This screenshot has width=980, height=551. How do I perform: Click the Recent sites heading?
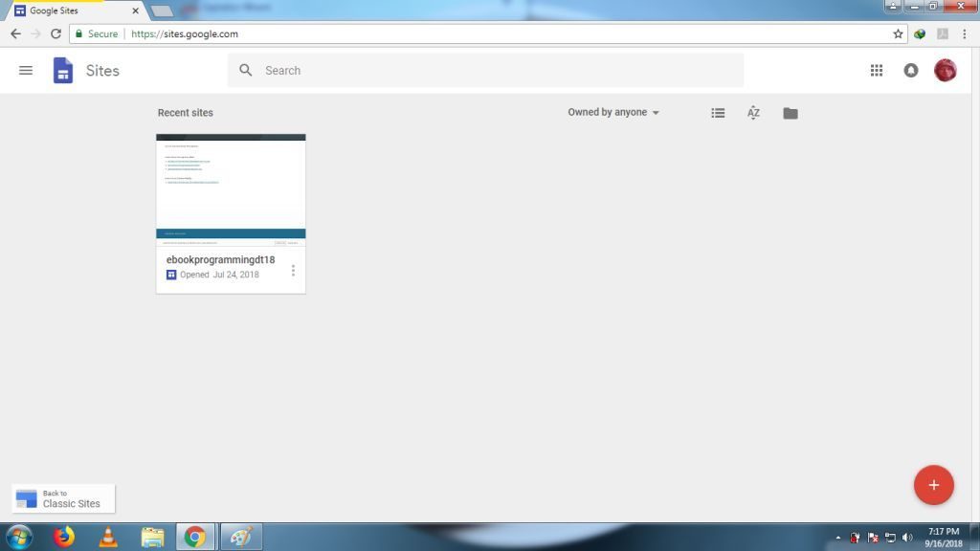185,113
